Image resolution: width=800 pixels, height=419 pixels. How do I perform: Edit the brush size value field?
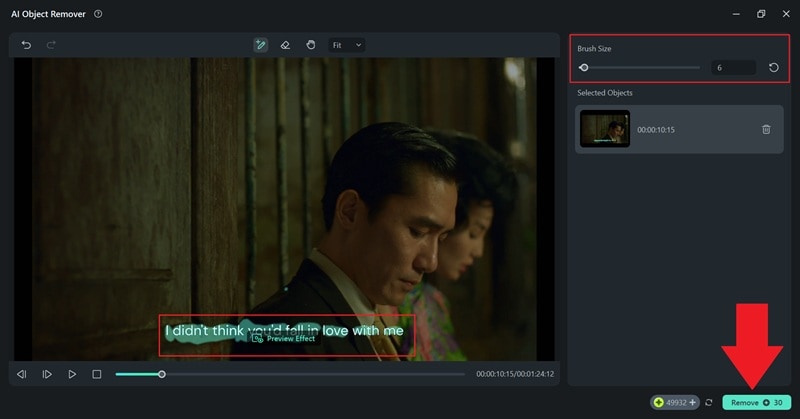(x=734, y=67)
